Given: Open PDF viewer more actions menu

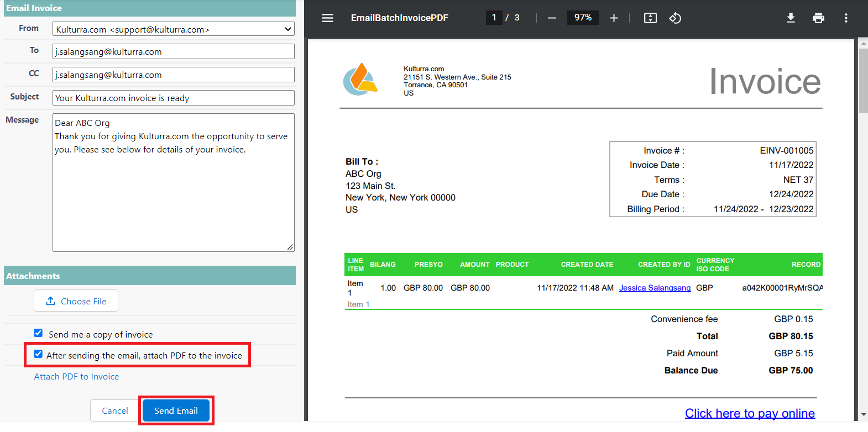Looking at the screenshot, I should [x=846, y=18].
